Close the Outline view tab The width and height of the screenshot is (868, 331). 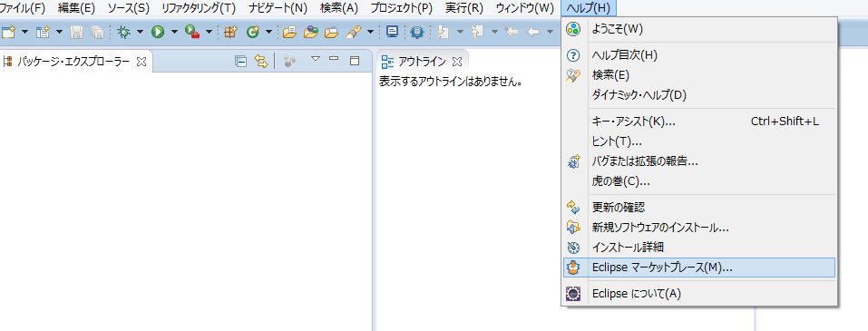[x=457, y=62]
